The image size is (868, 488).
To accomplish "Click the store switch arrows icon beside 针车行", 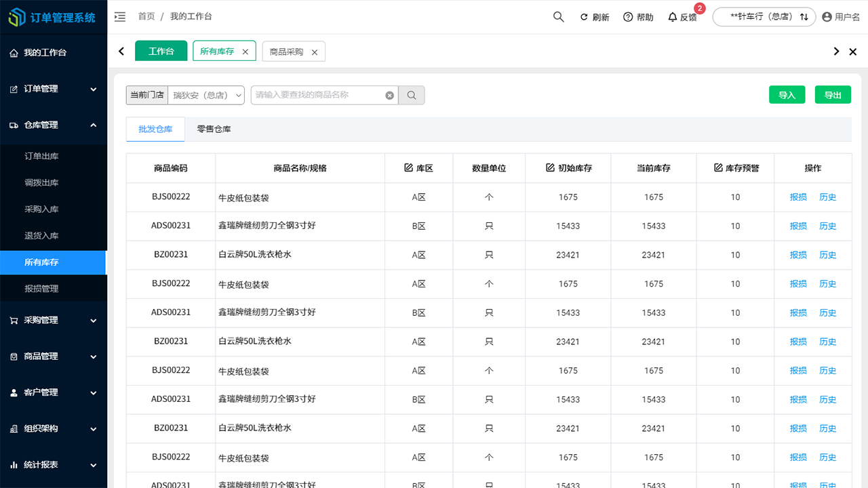I will point(806,16).
